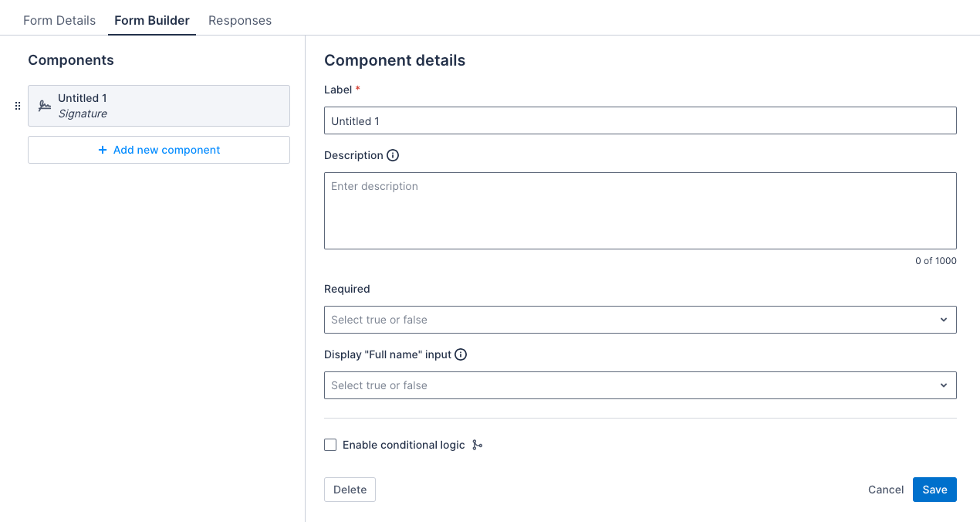Screen dimensions: 980x522
Task: Click plus icon in Add new component
Action: (103, 150)
